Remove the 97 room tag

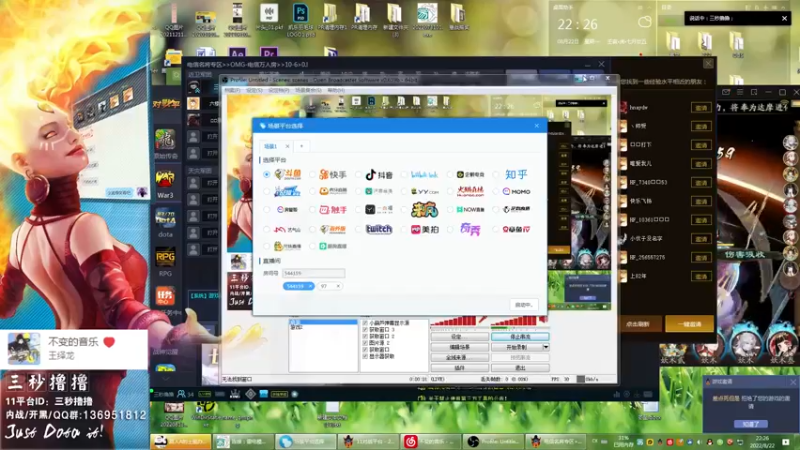tap(338, 286)
